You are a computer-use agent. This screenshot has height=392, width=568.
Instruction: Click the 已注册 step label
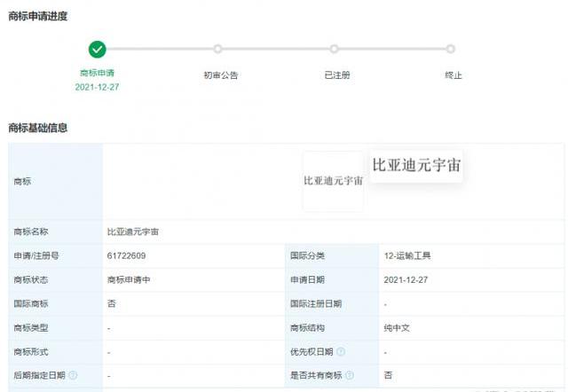point(337,75)
